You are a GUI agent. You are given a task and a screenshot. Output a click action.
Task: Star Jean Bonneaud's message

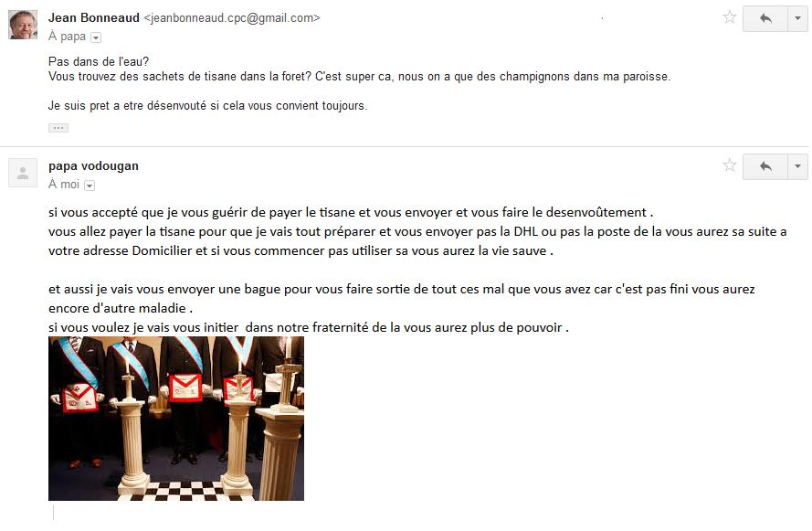(x=729, y=17)
